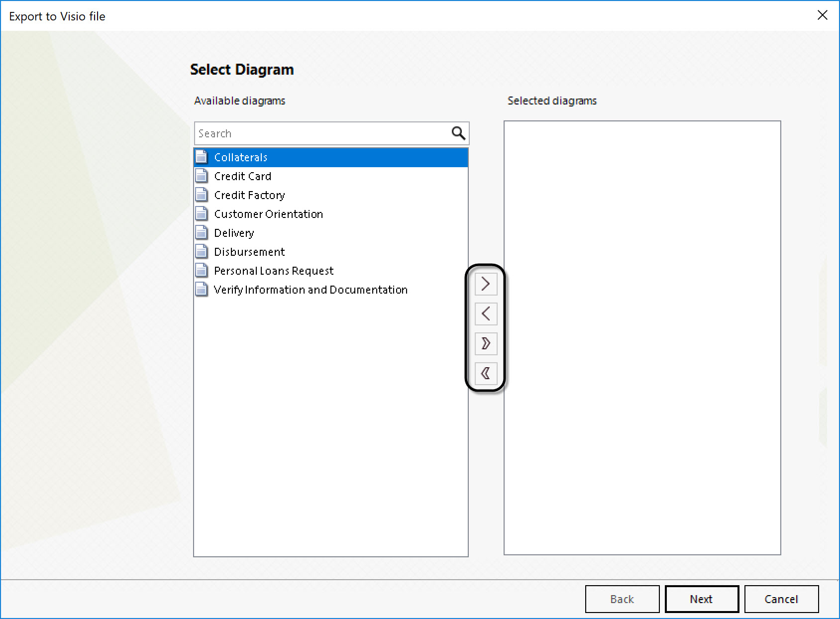Select the Collaterals diagram name

(x=241, y=157)
